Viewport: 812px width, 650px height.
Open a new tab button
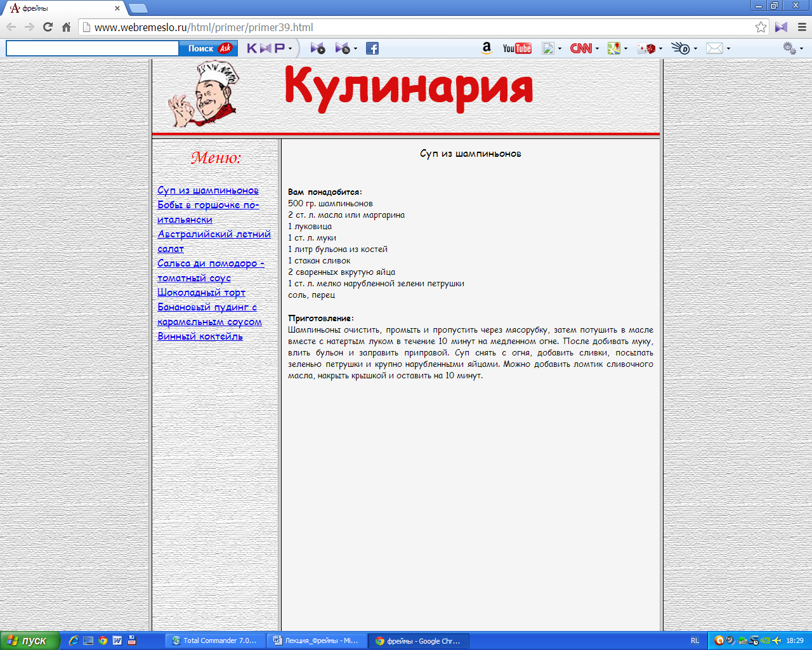coord(138,8)
